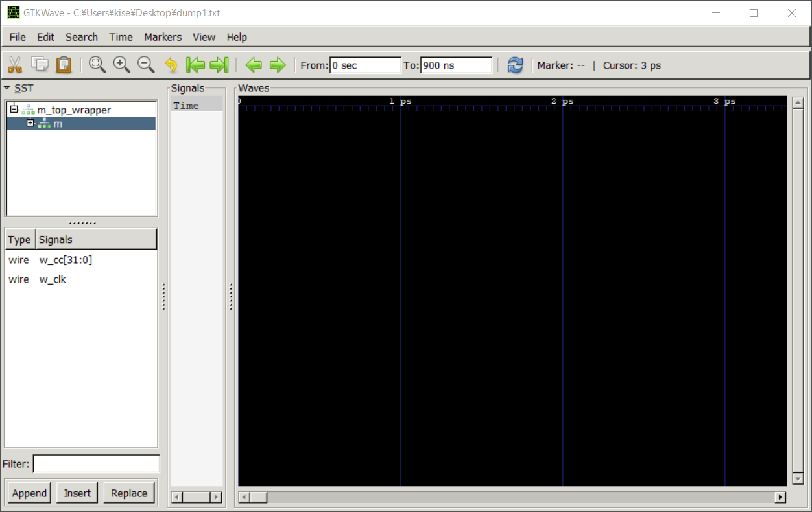Collapse the m_top_wrapper tree node
Viewport: 812px width, 512px height.
pos(14,110)
